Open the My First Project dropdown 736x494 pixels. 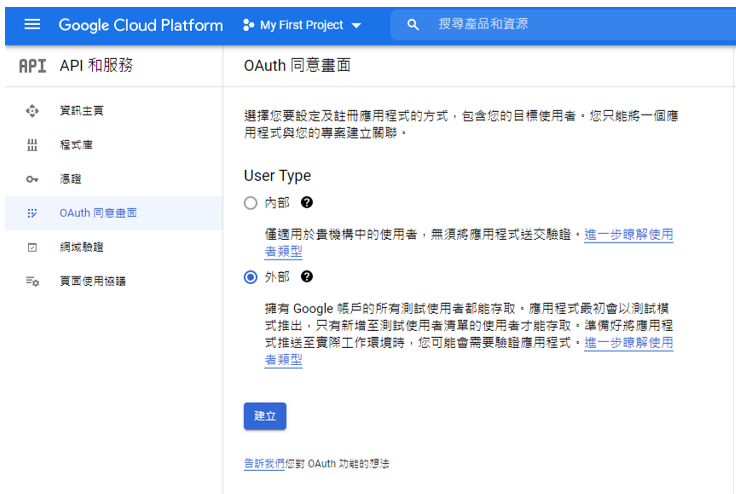[302, 24]
